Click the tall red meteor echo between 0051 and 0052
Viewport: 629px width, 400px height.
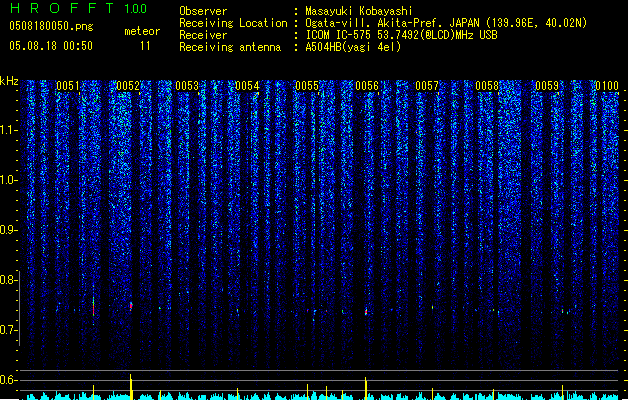93,307
